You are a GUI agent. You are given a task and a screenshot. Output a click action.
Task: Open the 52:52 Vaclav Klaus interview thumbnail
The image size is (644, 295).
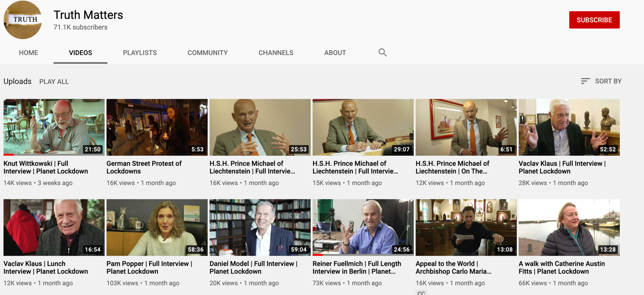pyautogui.click(x=569, y=127)
